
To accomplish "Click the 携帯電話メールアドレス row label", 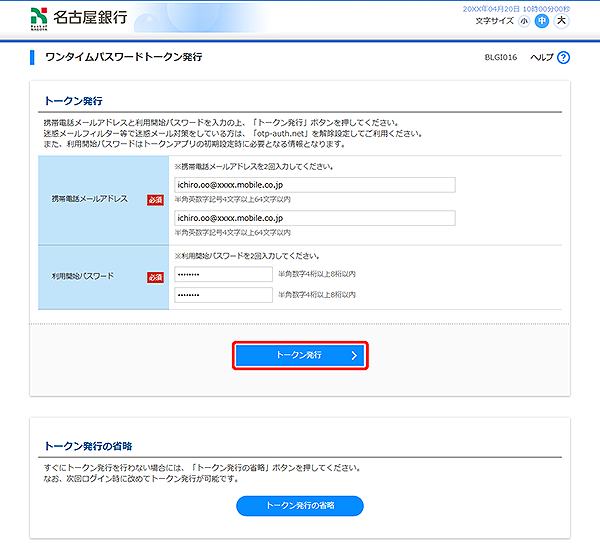I will click(x=90, y=200).
